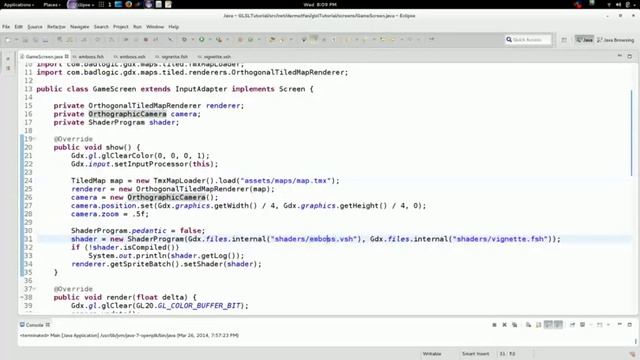Click "assets/maps/map.tmx" string on line 24

coord(286,180)
